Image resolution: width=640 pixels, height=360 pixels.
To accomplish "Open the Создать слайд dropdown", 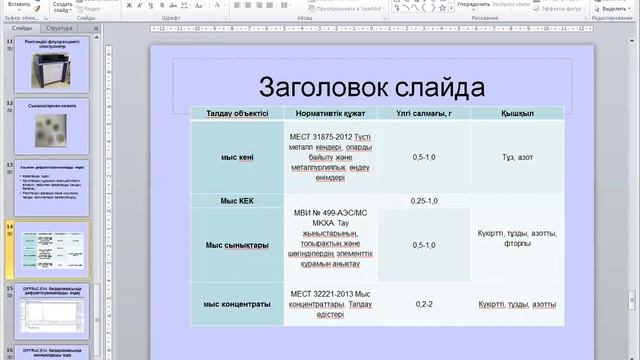I will point(62,7).
